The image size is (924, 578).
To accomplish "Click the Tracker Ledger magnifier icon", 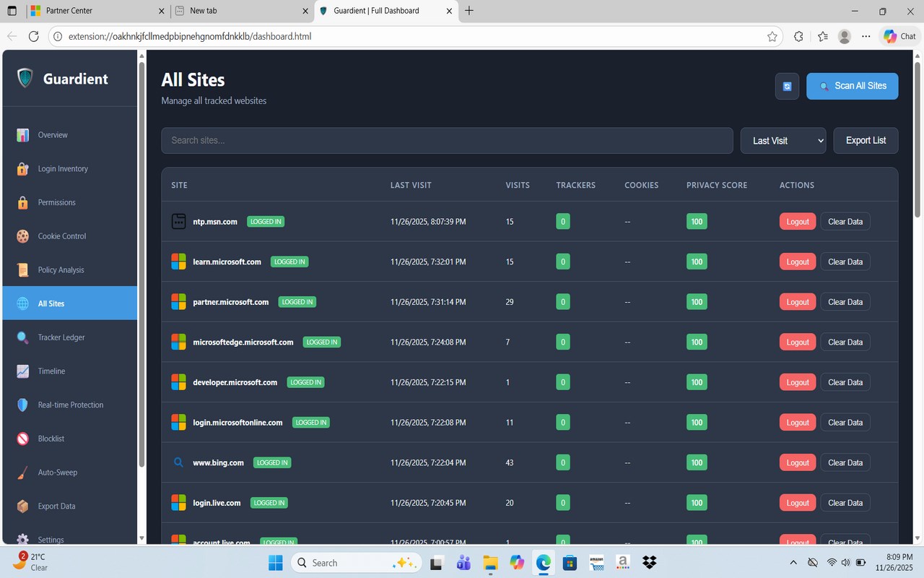I will click(x=23, y=337).
